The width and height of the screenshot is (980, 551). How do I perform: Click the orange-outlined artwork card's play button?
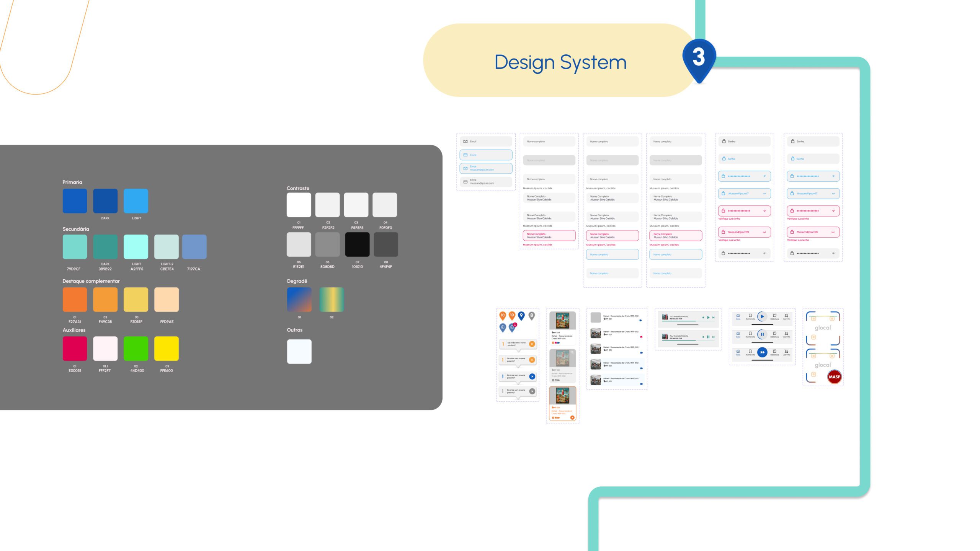pyautogui.click(x=572, y=417)
